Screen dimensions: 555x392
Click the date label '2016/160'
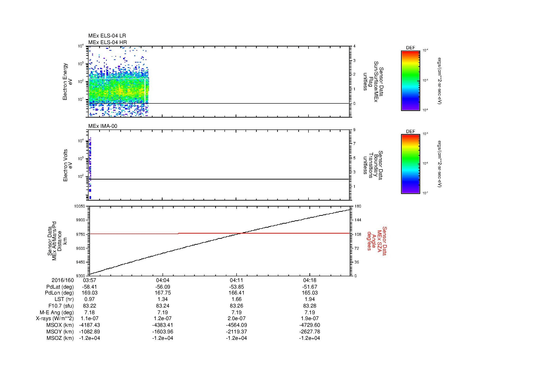[63, 280]
